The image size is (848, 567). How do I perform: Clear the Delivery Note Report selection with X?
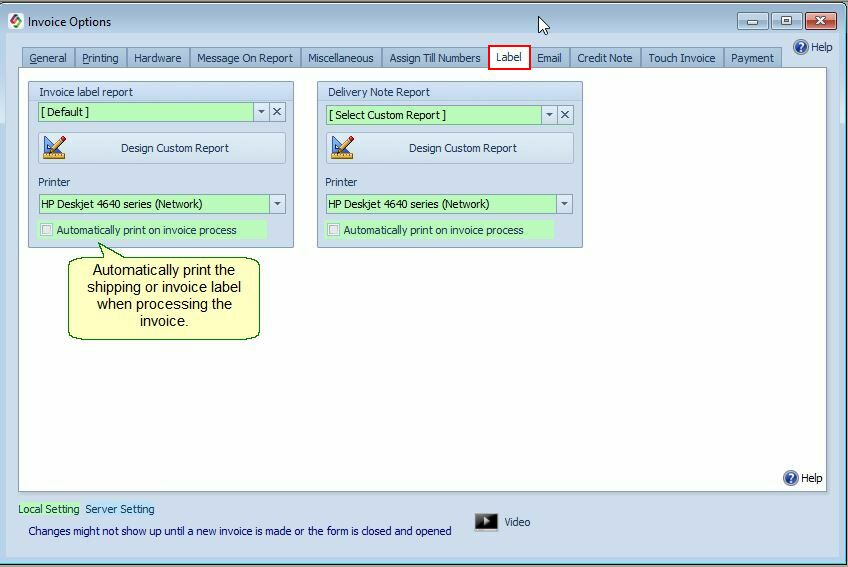click(565, 115)
